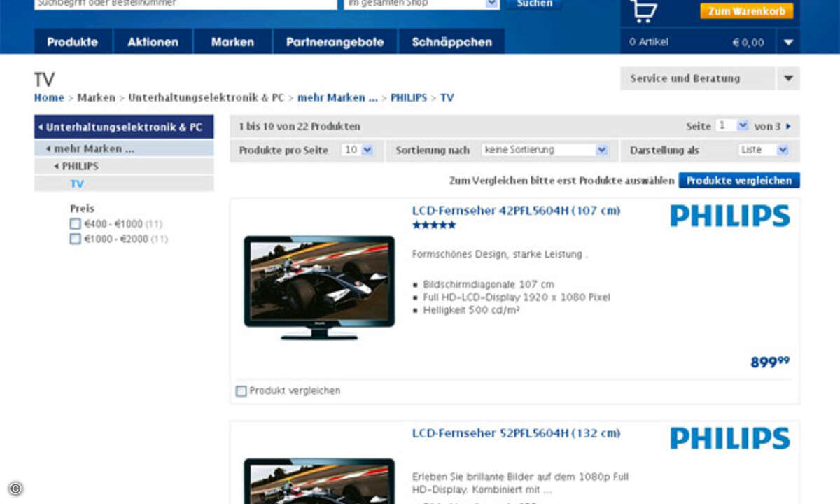The width and height of the screenshot is (840, 504).
Task: Click the TV breadcrumb link
Action: 447,98
